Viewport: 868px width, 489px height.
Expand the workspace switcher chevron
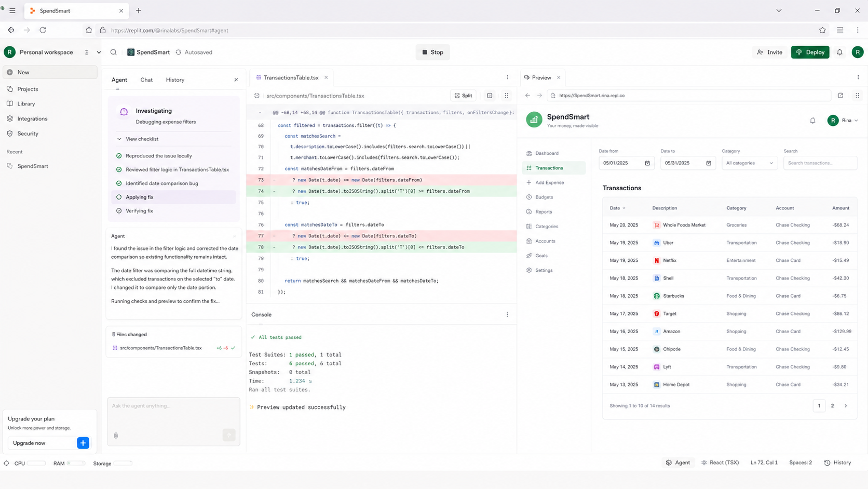99,52
